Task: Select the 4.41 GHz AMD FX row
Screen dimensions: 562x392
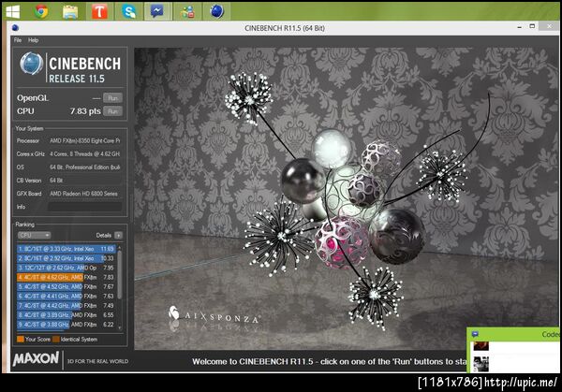Action: 66,296
